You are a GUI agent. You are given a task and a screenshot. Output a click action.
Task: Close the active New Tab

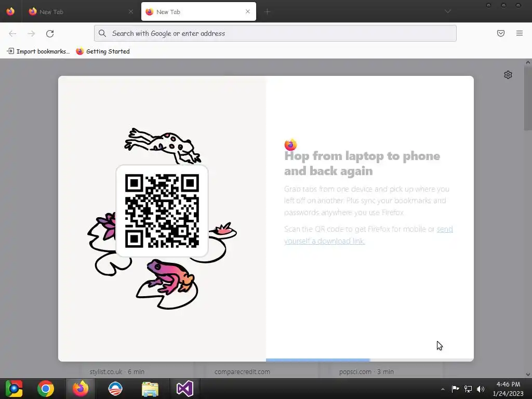coord(248,11)
